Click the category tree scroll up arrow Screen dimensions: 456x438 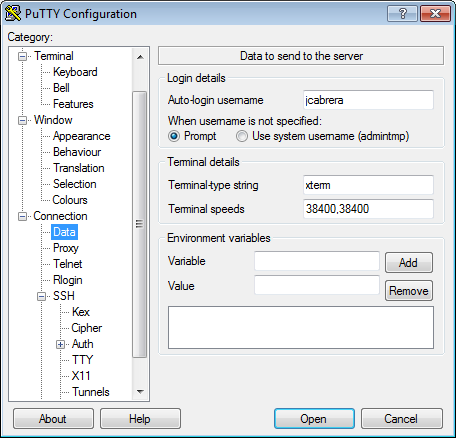(x=140, y=57)
